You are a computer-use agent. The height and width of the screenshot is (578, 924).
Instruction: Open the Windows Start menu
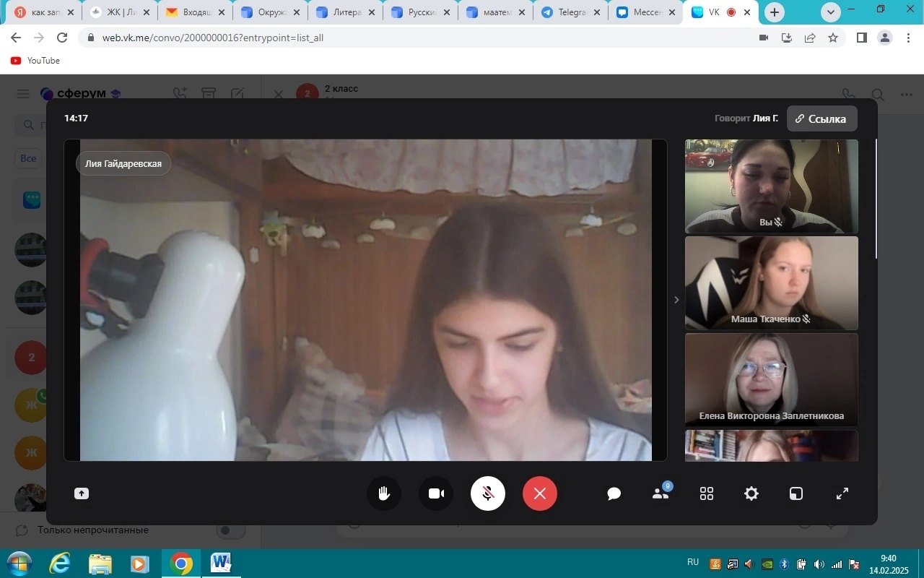pyautogui.click(x=18, y=564)
